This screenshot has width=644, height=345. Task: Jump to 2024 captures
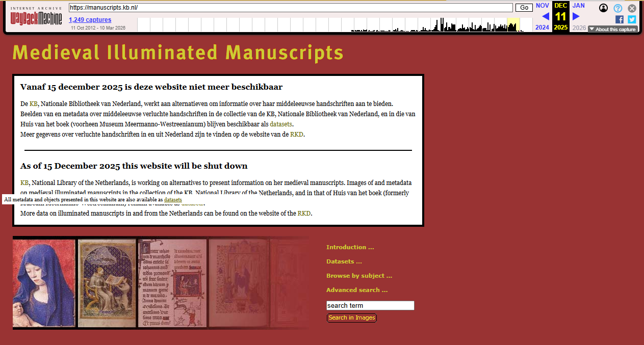click(543, 28)
